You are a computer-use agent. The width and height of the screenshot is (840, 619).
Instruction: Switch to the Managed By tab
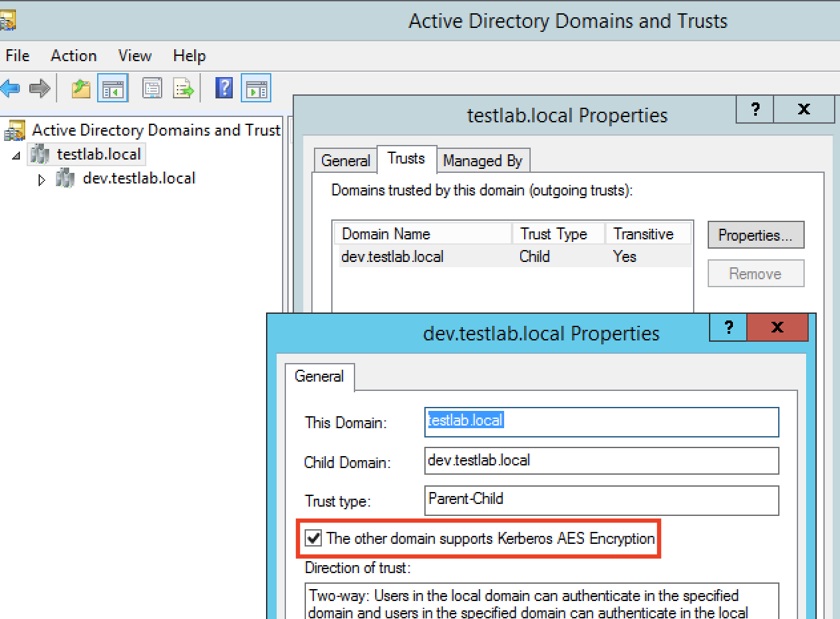482,161
